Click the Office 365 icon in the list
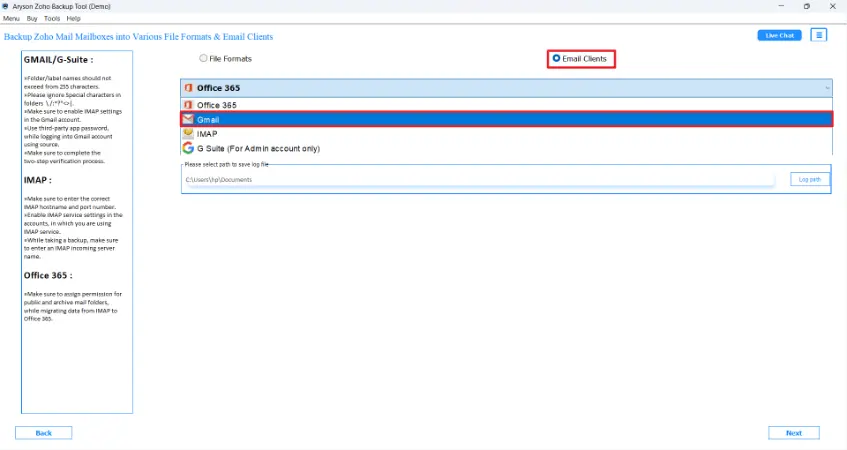The height and width of the screenshot is (450, 847). click(188, 105)
